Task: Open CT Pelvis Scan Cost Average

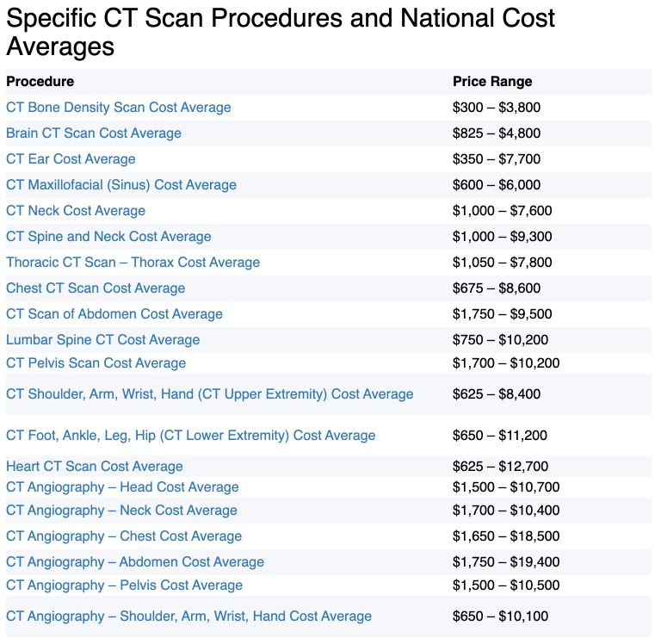Action: 96,363
